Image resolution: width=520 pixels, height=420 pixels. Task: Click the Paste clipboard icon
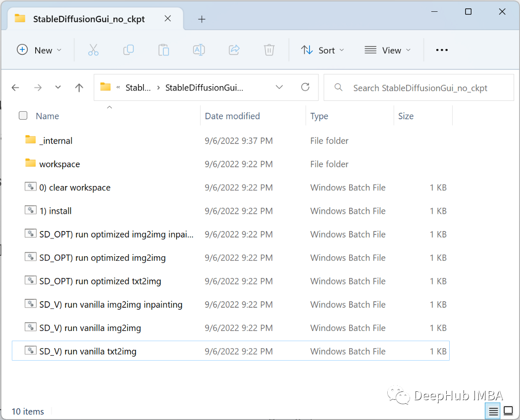(163, 50)
